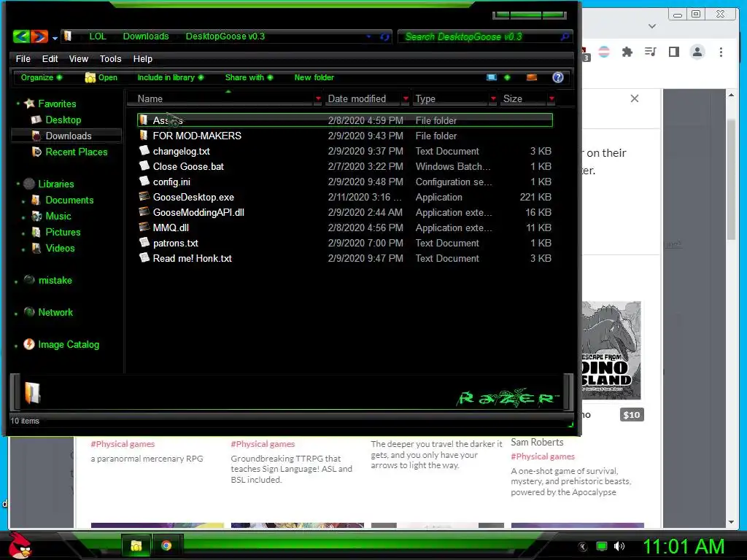Select the Close Goose.bat file
Viewport: 747px width, 560px height.
click(345, 166)
